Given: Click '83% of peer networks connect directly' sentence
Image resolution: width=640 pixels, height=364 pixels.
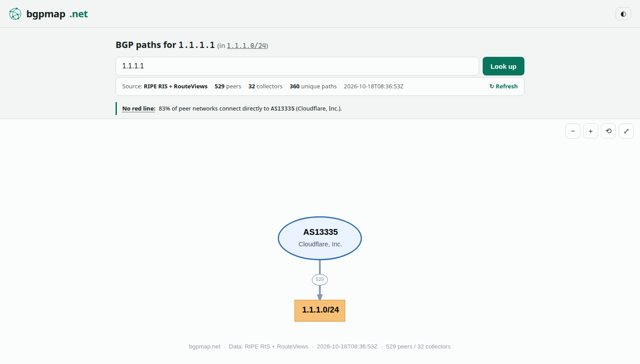Looking at the screenshot, I should [250, 109].
